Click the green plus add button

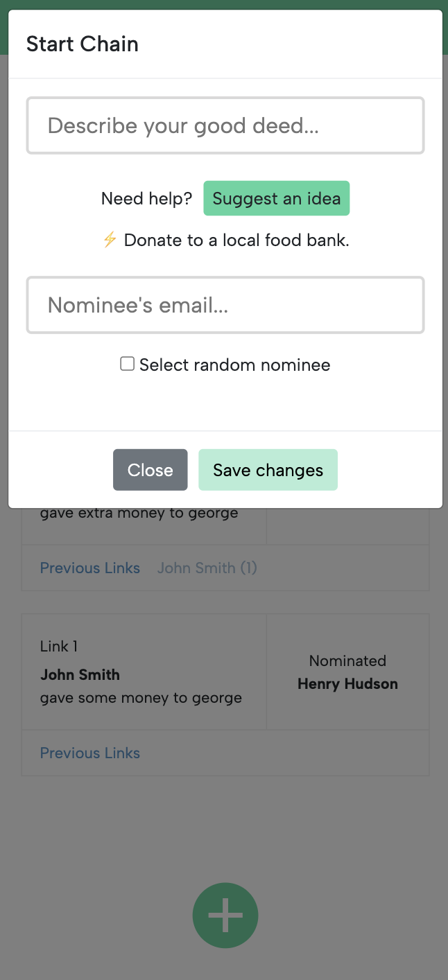225,916
